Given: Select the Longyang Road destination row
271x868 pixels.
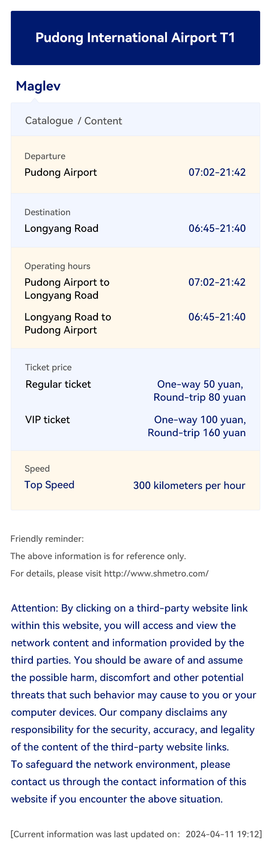Looking at the screenshot, I should (x=135, y=221).
